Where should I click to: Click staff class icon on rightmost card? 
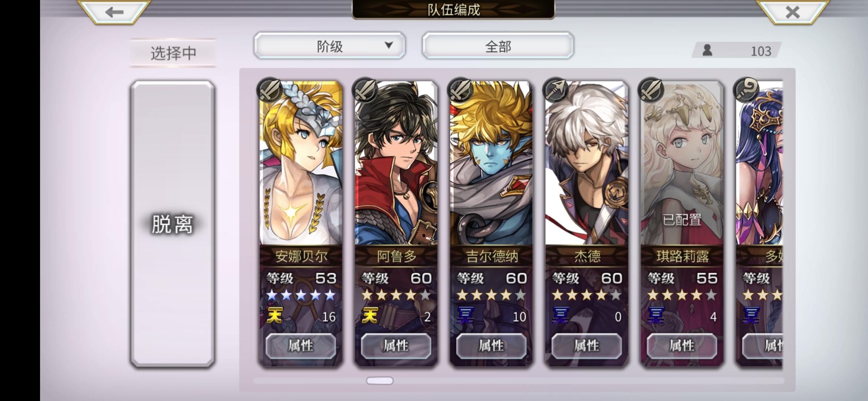point(746,90)
